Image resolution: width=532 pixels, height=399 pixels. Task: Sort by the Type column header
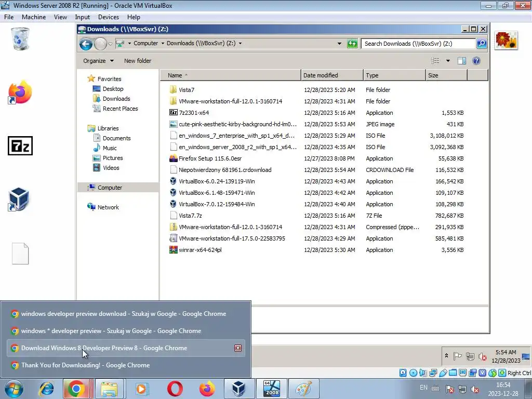pos(394,75)
